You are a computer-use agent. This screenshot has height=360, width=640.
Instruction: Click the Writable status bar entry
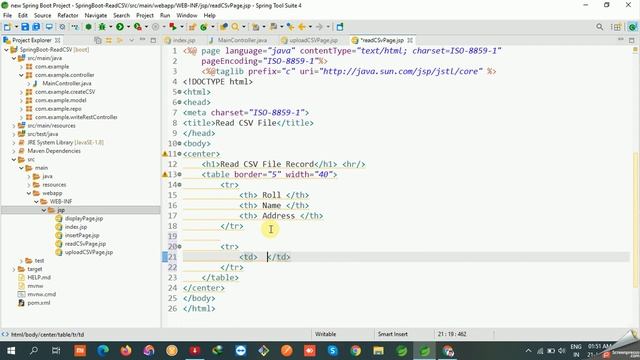tap(325, 334)
